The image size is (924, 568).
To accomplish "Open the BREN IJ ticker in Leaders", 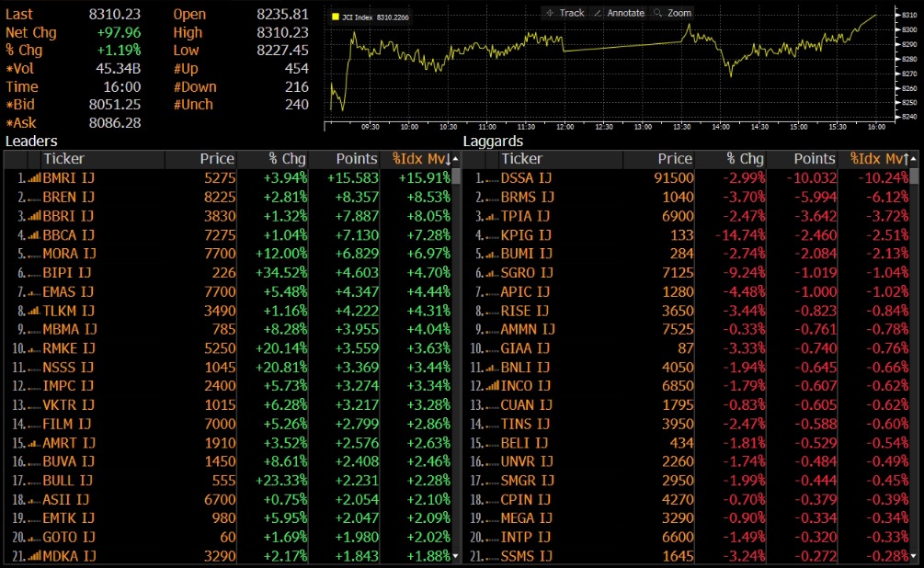I will 69,197.
